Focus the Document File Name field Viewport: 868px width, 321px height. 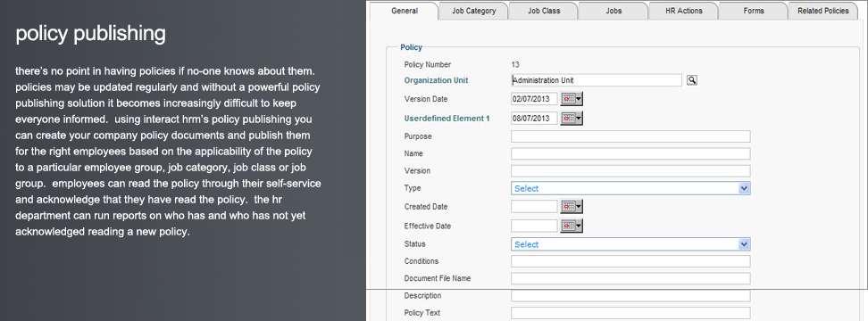630,278
